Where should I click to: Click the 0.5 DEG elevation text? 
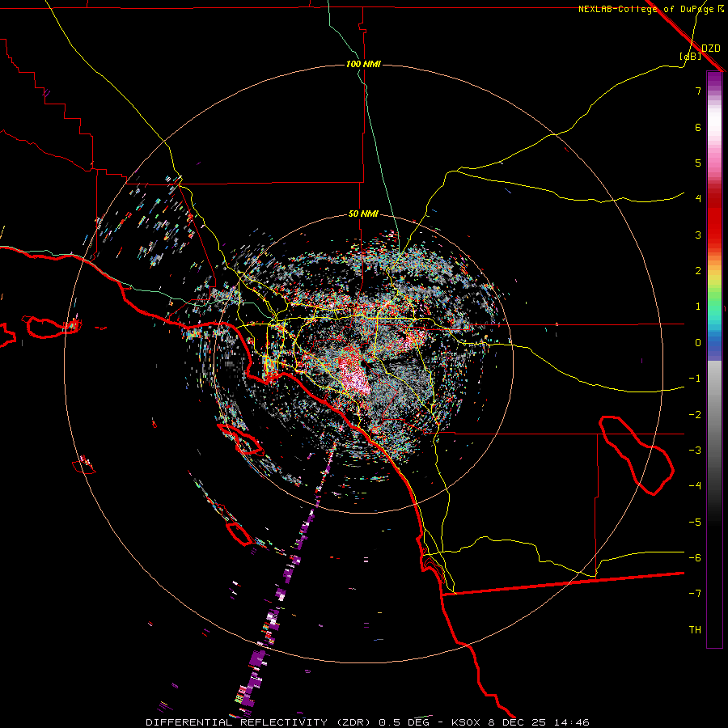(x=406, y=722)
